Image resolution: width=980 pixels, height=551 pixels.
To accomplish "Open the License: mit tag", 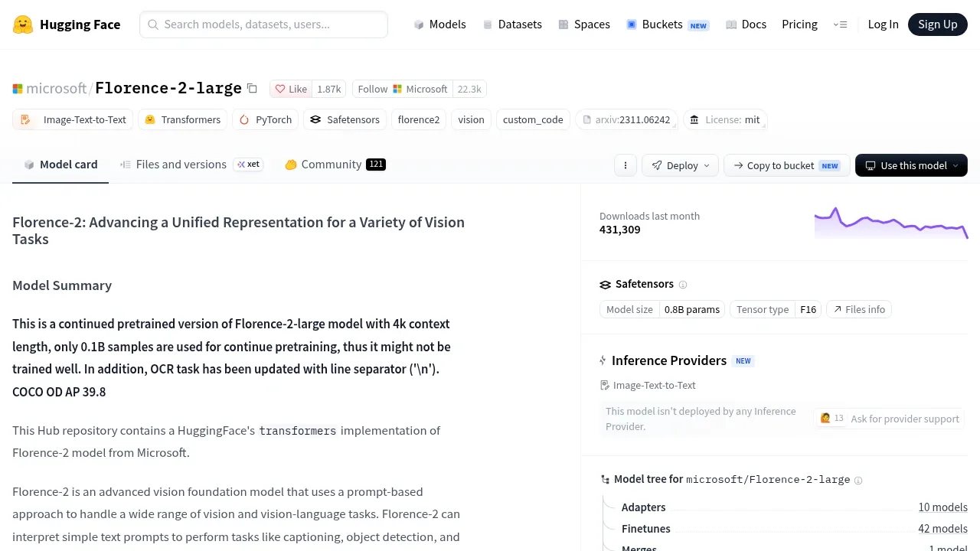I will click(724, 119).
